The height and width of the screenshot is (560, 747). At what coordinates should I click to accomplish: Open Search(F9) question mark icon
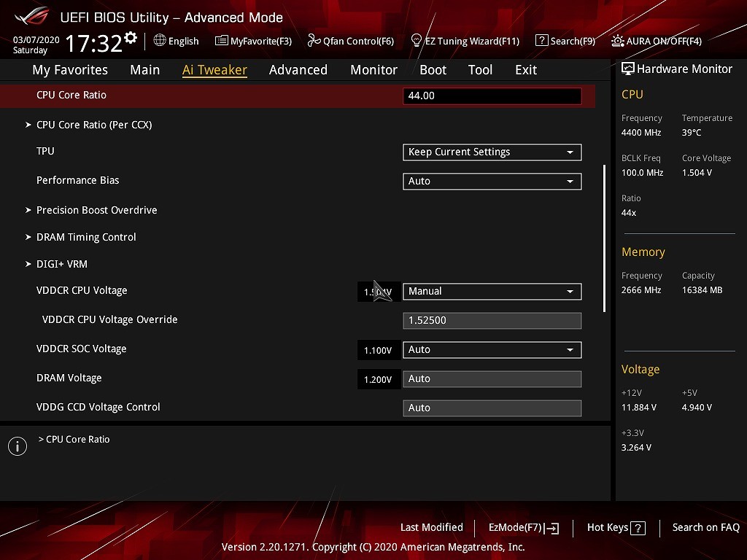[x=541, y=41]
